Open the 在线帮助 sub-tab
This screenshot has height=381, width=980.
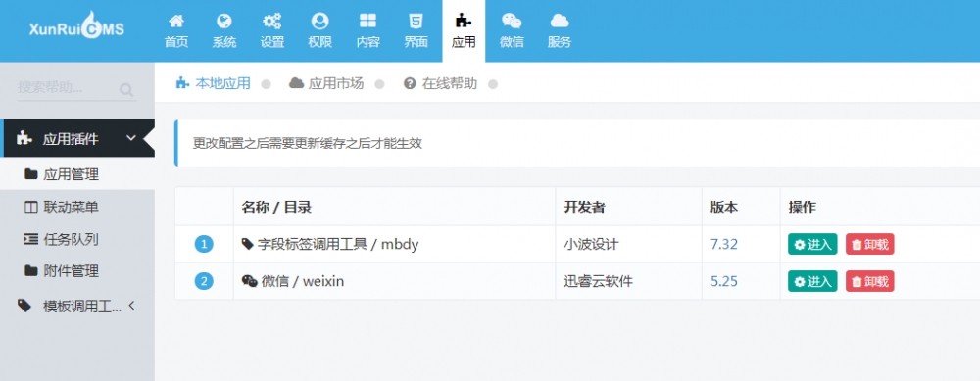440,83
